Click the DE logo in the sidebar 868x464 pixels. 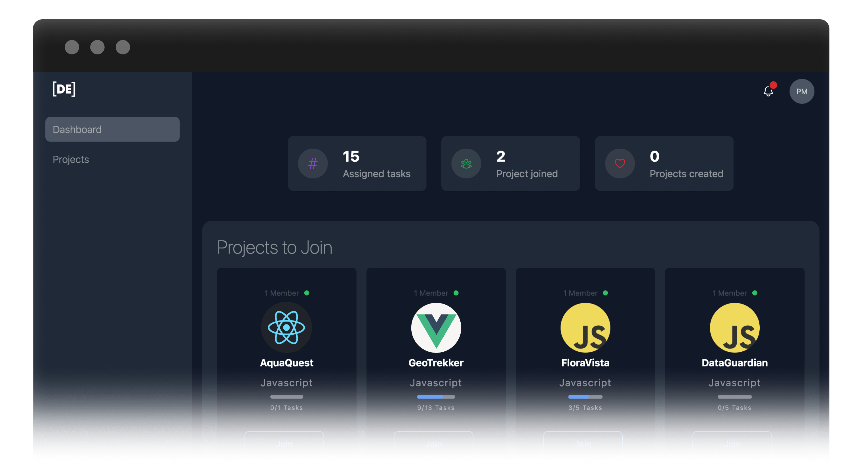(x=64, y=91)
